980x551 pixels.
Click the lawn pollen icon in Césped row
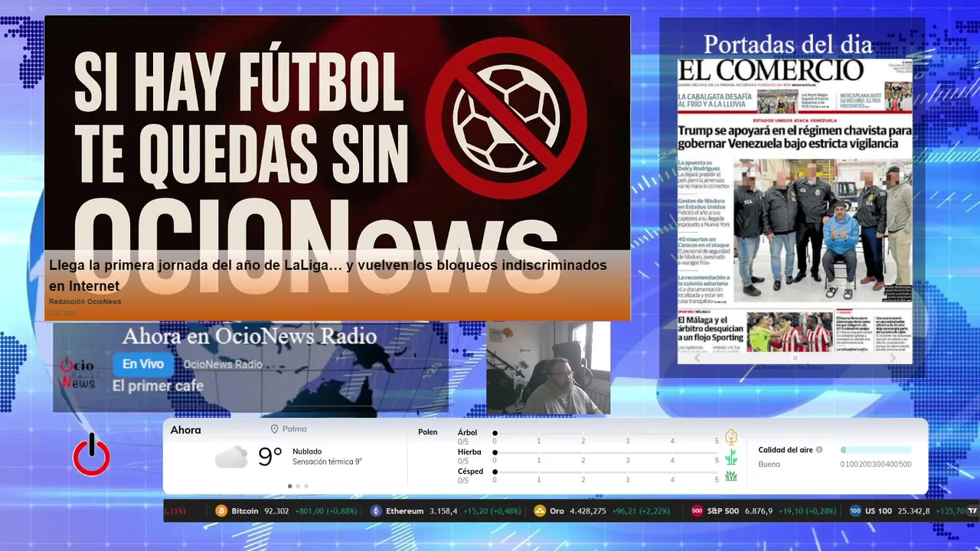pyautogui.click(x=730, y=475)
